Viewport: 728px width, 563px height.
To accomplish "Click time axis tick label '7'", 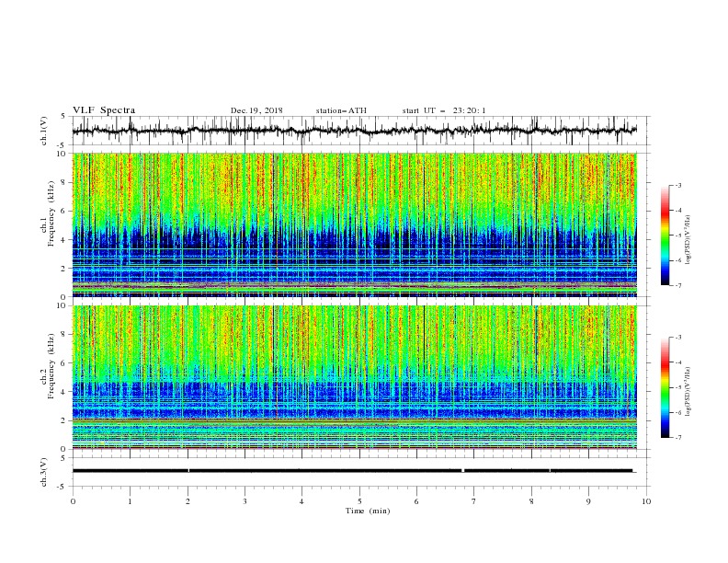I will point(474,501).
